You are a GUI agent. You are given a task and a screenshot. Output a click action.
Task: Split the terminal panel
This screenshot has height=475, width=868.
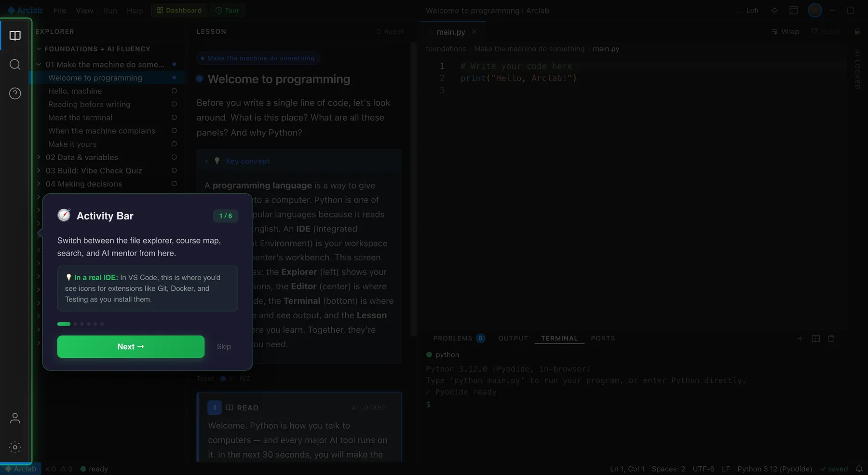[816, 339]
